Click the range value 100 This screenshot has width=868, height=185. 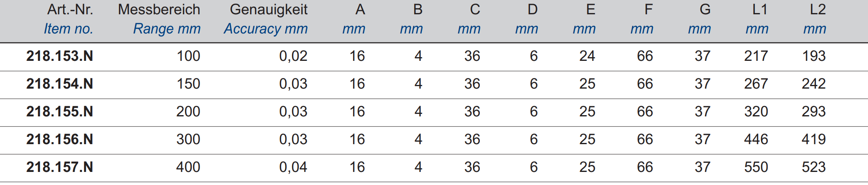point(188,56)
